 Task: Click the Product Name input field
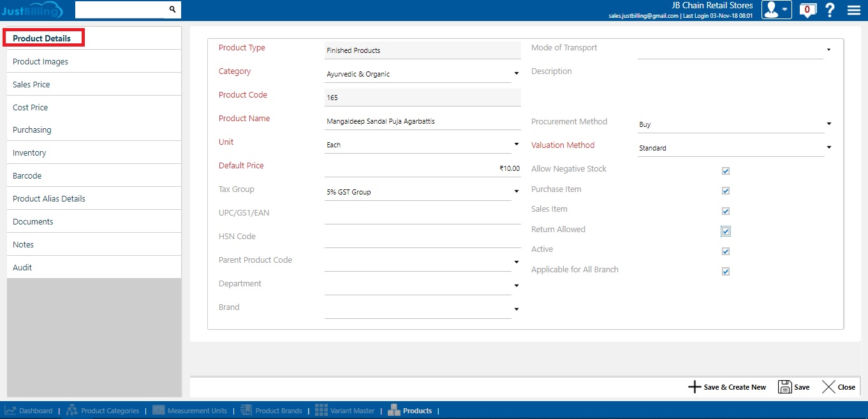pos(422,121)
